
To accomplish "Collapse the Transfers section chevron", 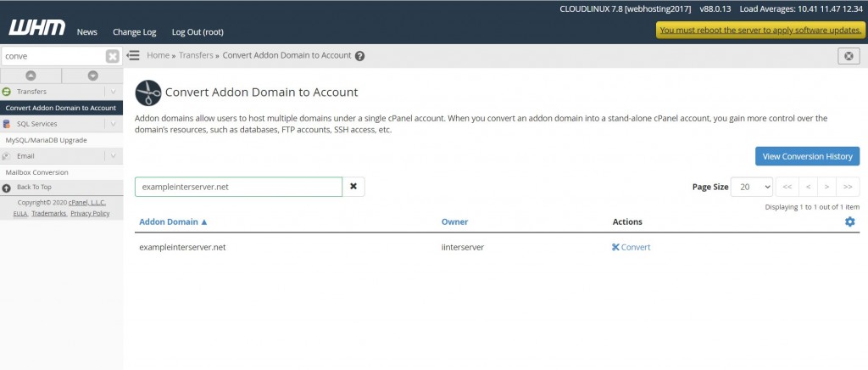I will point(114,92).
